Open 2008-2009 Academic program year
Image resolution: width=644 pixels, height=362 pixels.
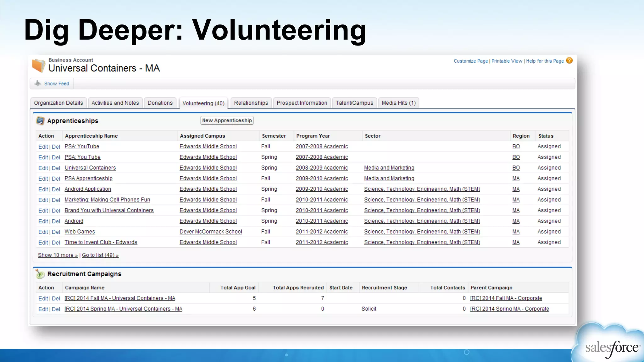(322, 168)
